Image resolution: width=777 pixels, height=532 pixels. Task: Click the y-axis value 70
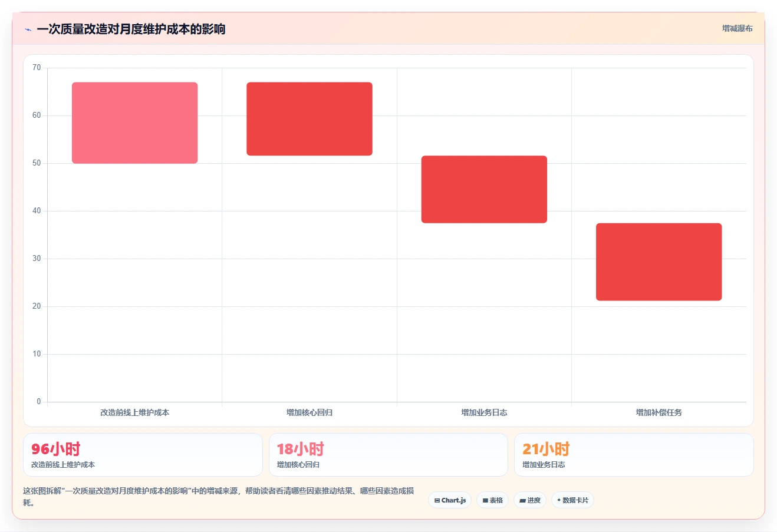[37, 68]
